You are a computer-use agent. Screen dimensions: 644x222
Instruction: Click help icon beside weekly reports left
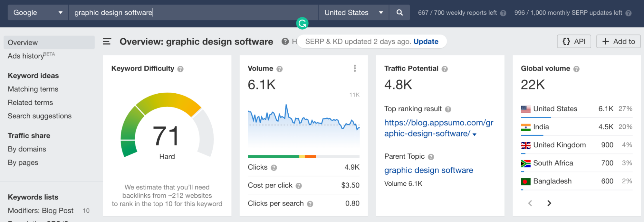pos(503,13)
